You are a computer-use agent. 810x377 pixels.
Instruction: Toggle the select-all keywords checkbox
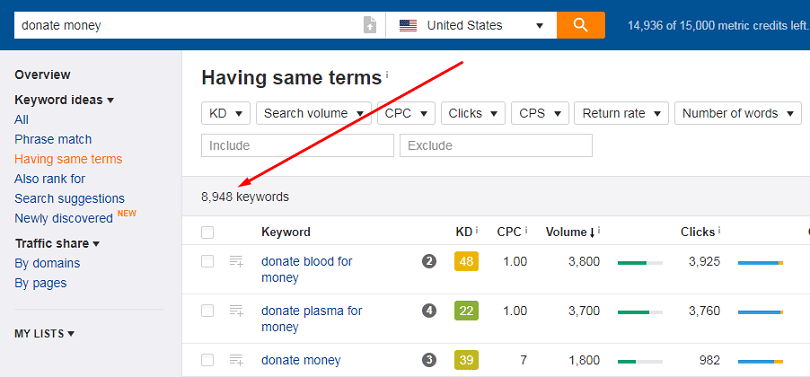(208, 232)
